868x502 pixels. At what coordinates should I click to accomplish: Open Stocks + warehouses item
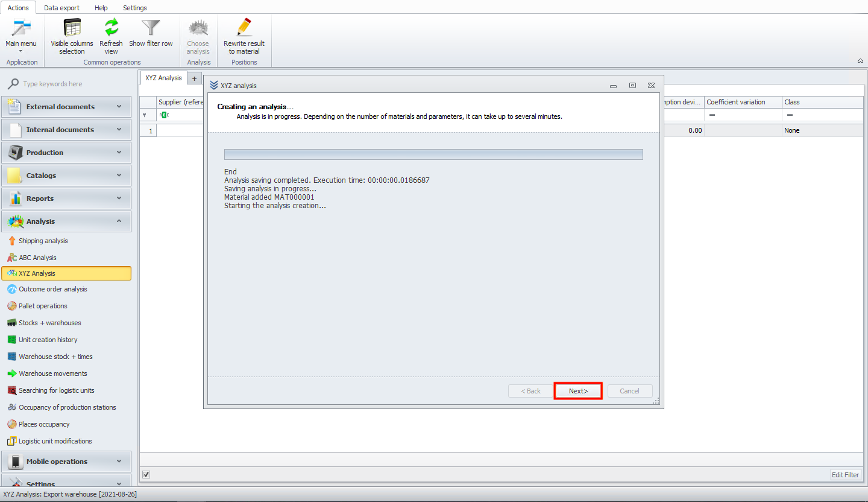tap(49, 323)
